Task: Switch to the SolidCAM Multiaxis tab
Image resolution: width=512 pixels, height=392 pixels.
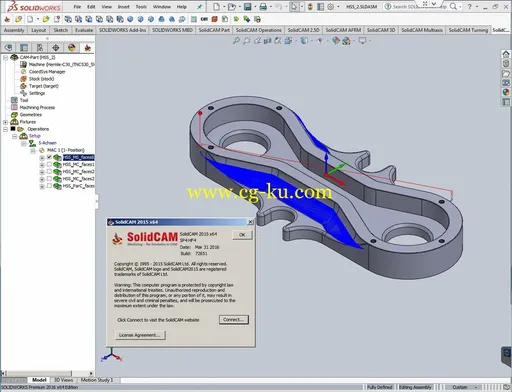Action: click(x=422, y=30)
